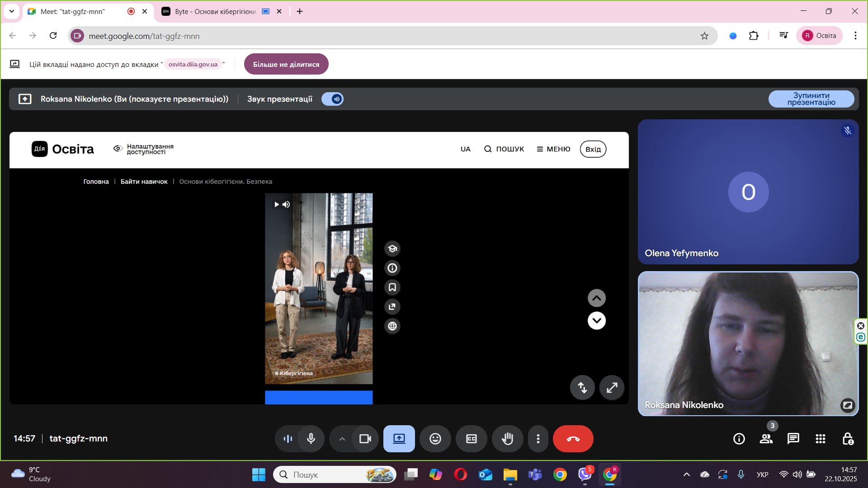Click Більше не ділитися button
The image size is (868, 488).
pyautogui.click(x=286, y=64)
